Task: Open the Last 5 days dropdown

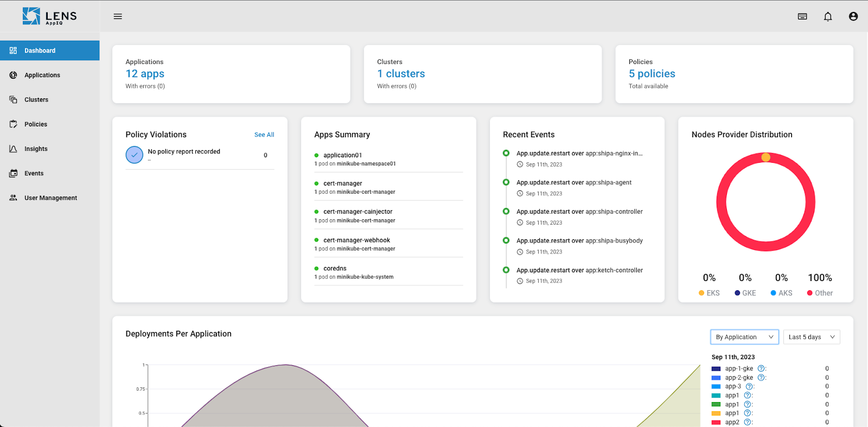Action: click(x=812, y=337)
